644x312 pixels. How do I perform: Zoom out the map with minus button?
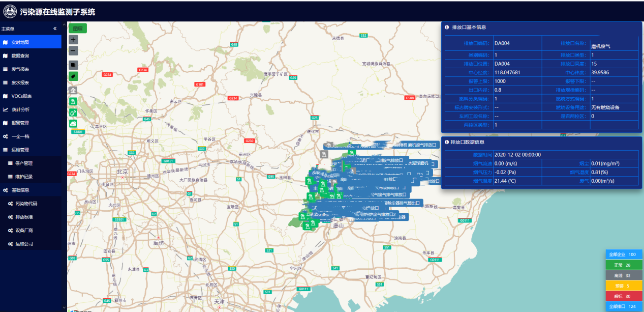point(73,51)
